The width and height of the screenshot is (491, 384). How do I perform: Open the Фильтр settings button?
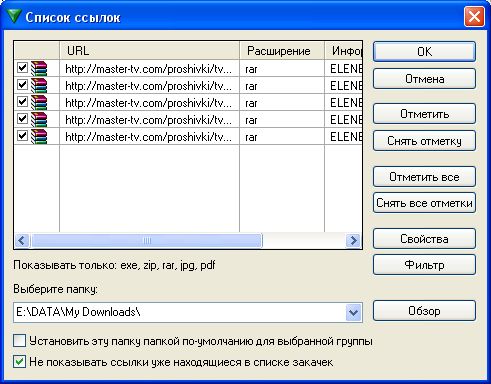pos(424,265)
